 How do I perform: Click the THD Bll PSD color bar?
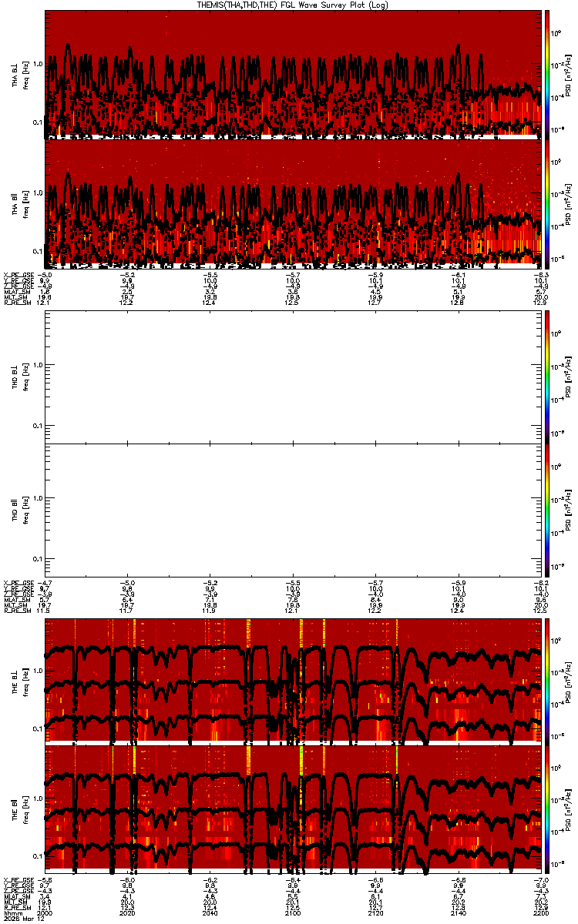coord(549,510)
